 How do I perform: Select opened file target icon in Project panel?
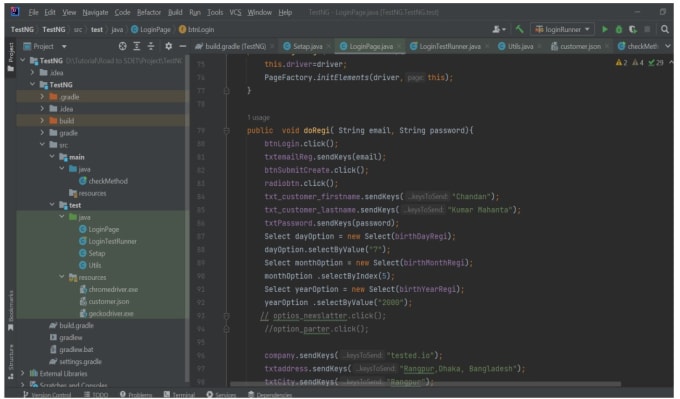(x=123, y=46)
